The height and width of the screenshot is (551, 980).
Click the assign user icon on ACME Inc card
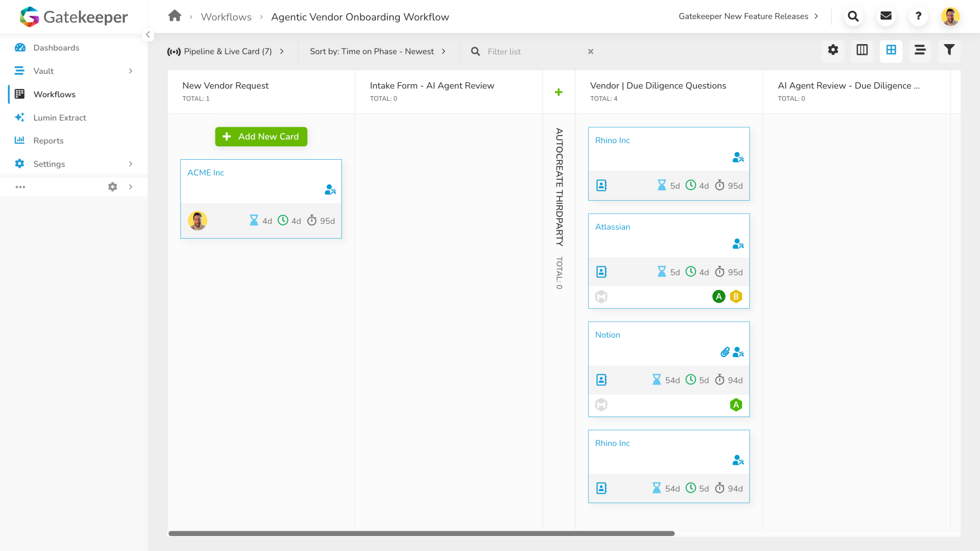pos(330,190)
